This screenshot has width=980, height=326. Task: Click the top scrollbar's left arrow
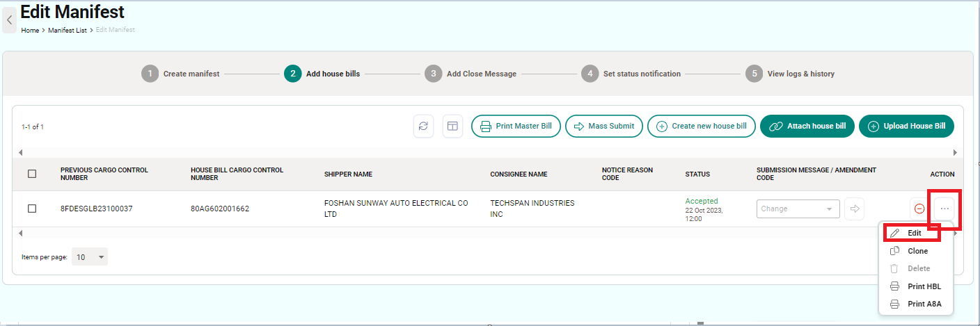(20, 152)
